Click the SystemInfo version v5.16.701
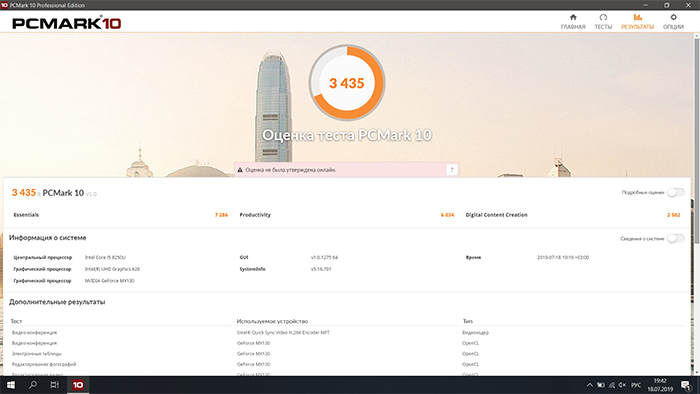This screenshot has height=394, width=700. 321,269
